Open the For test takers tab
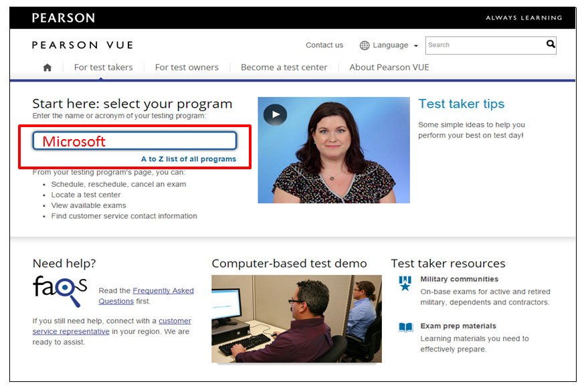Screen dimensions: 586x392 (x=104, y=68)
